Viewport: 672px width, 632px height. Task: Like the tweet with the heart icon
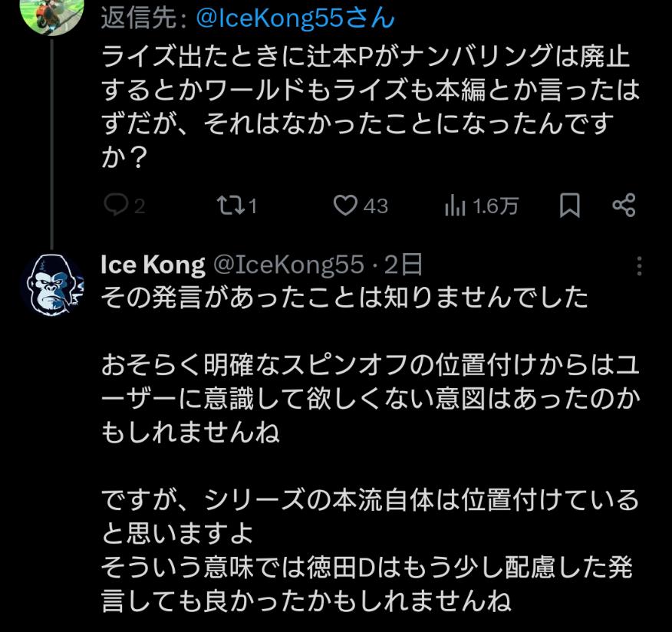pos(346,206)
